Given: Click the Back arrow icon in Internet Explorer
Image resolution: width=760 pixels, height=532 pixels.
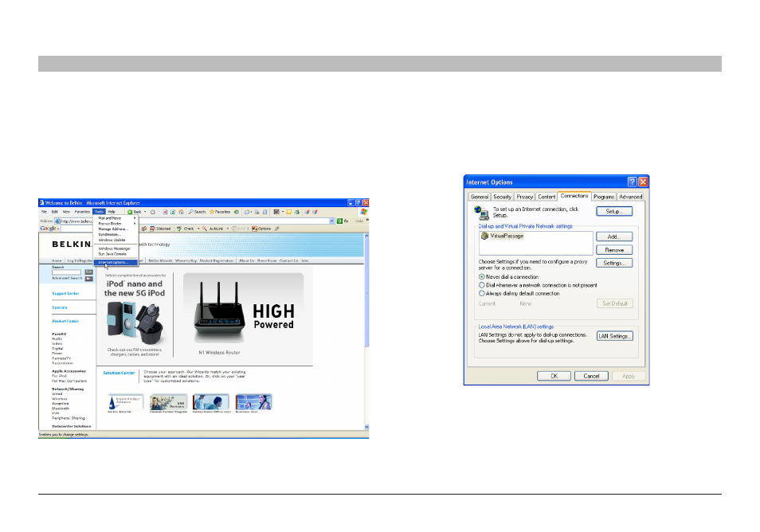Looking at the screenshot, I should [130, 212].
